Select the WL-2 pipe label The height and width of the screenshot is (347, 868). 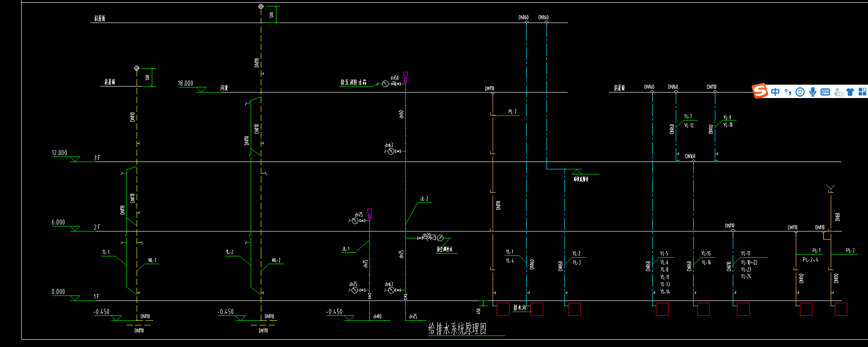(x=276, y=260)
